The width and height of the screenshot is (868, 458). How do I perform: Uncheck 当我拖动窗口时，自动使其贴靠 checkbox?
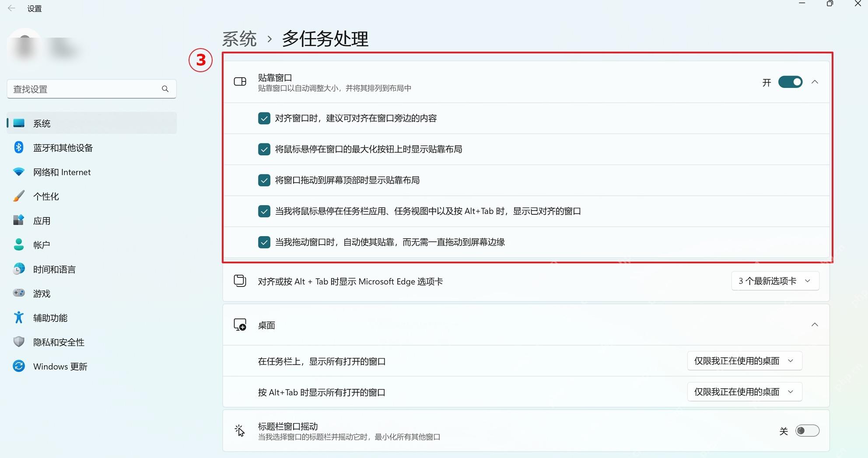click(x=264, y=242)
